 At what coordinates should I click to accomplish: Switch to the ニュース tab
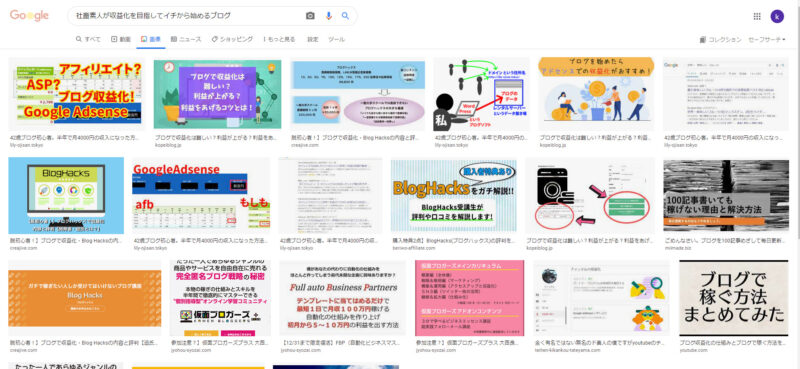tap(186, 39)
